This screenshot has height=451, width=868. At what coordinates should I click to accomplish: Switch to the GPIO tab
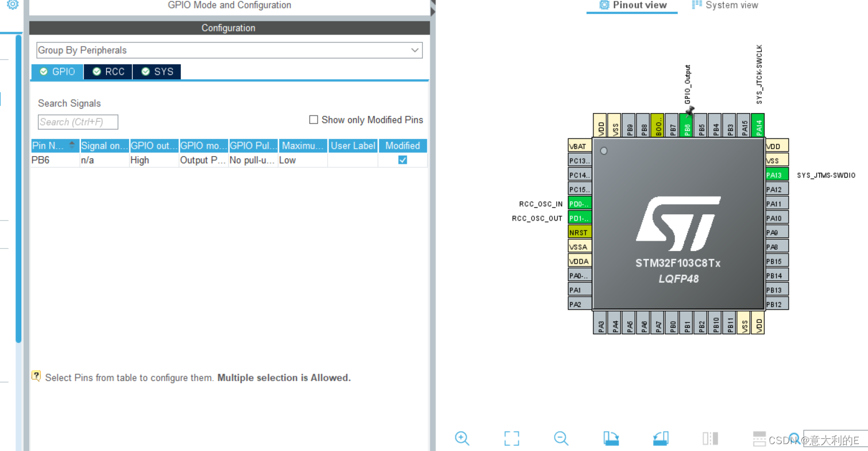tap(57, 72)
